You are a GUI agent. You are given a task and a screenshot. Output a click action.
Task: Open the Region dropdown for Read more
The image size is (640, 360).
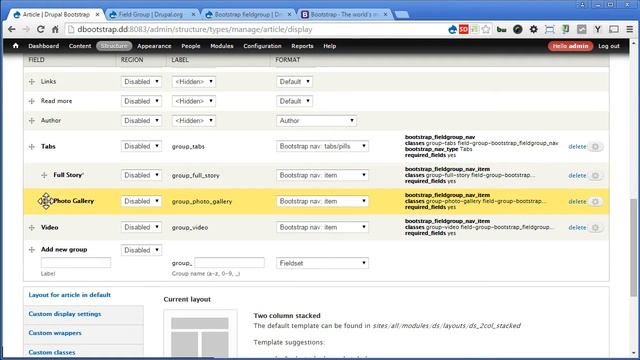pyautogui.click(x=141, y=101)
